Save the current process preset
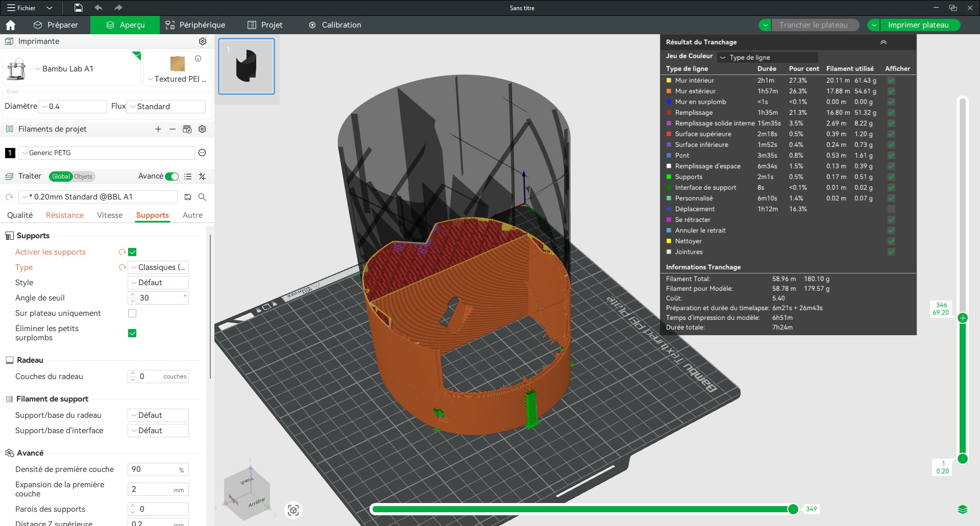 tap(188, 197)
